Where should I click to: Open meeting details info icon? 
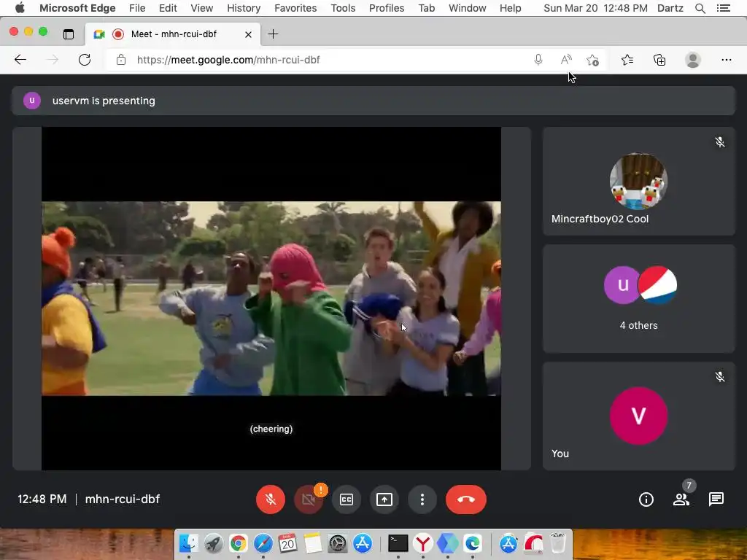646,499
